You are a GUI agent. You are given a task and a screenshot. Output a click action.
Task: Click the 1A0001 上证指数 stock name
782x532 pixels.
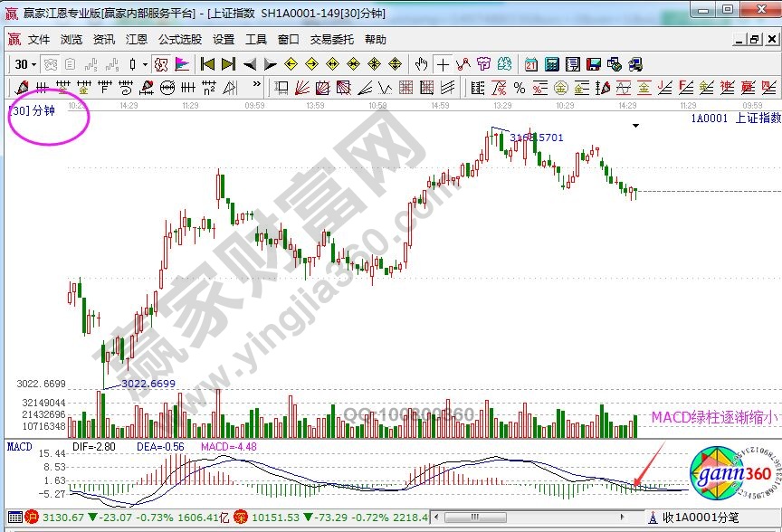pos(735,118)
